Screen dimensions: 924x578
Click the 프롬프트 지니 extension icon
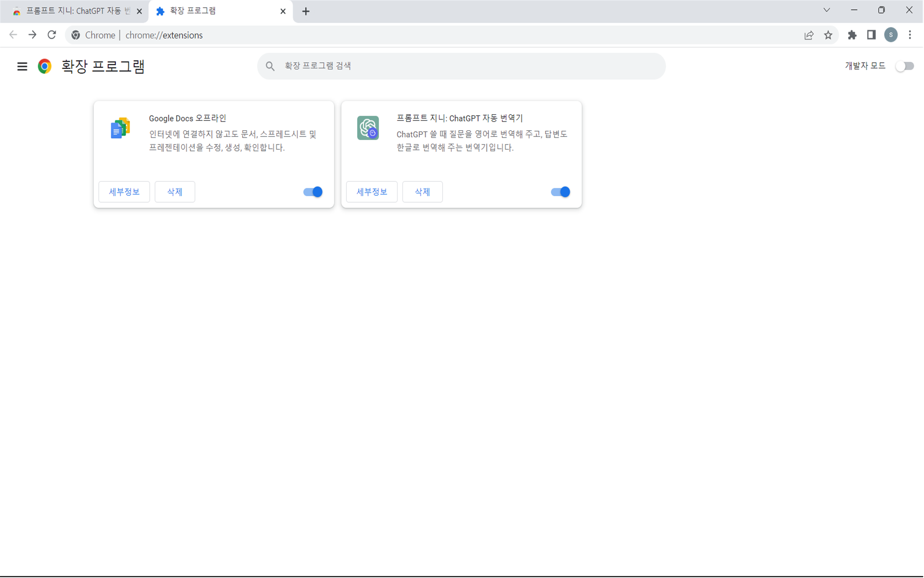pyautogui.click(x=368, y=128)
